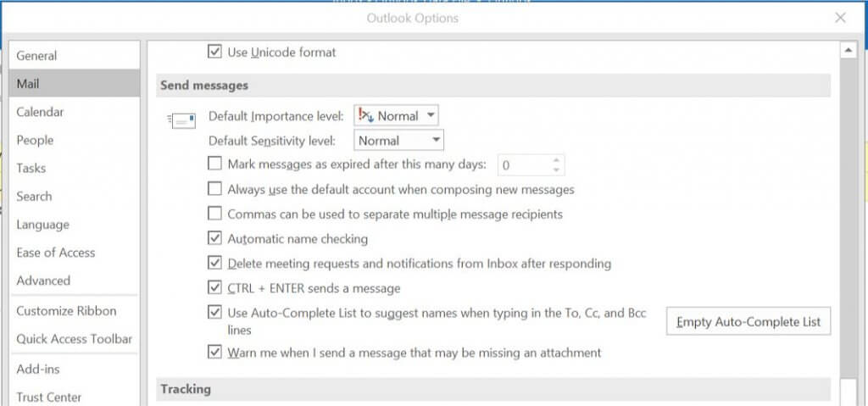The image size is (868, 406).
Task: Close the Outlook Options dialog
Action: click(x=840, y=19)
